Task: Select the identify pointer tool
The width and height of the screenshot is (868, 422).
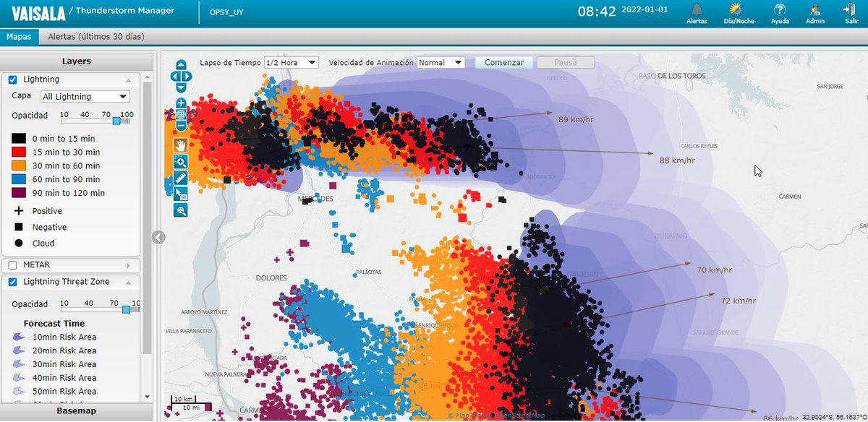Action: (181, 194)
